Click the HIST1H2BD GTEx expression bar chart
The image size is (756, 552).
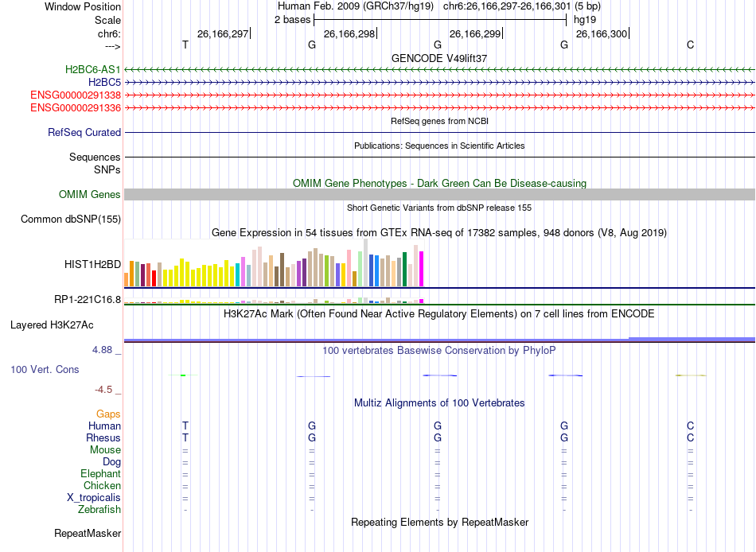274,263
